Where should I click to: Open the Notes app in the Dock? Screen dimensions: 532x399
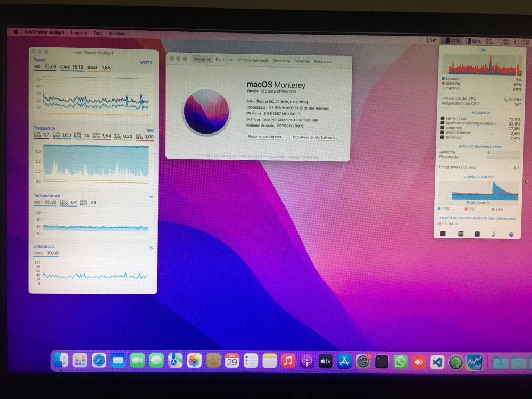coord(270,361)
